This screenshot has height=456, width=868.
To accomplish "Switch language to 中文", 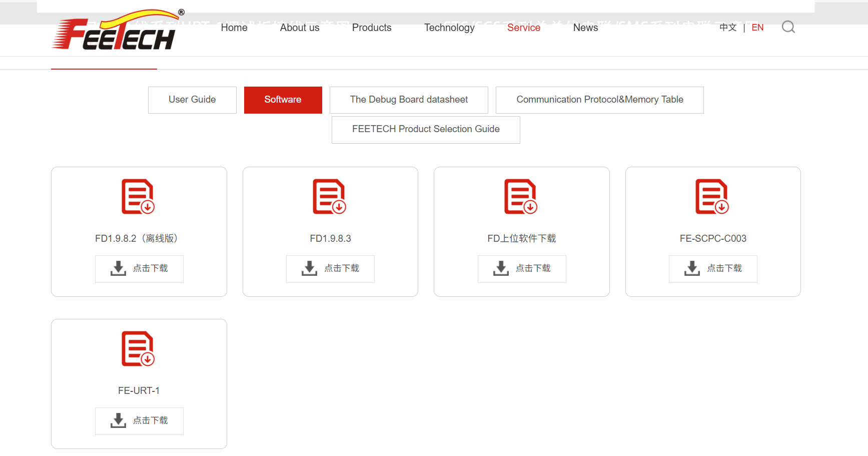I will 728,28.
